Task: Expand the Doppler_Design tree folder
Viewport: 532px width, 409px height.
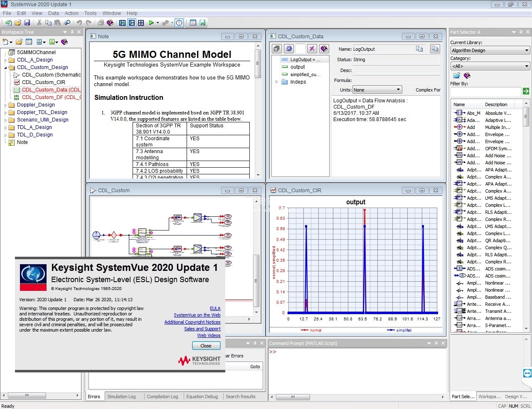Action: 6,105
